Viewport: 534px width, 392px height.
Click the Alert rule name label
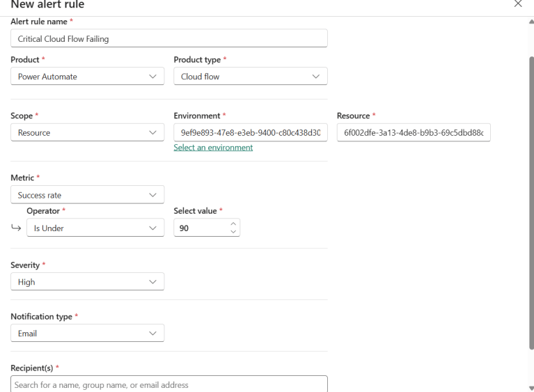pyautogui.click(x=39, y=22)
